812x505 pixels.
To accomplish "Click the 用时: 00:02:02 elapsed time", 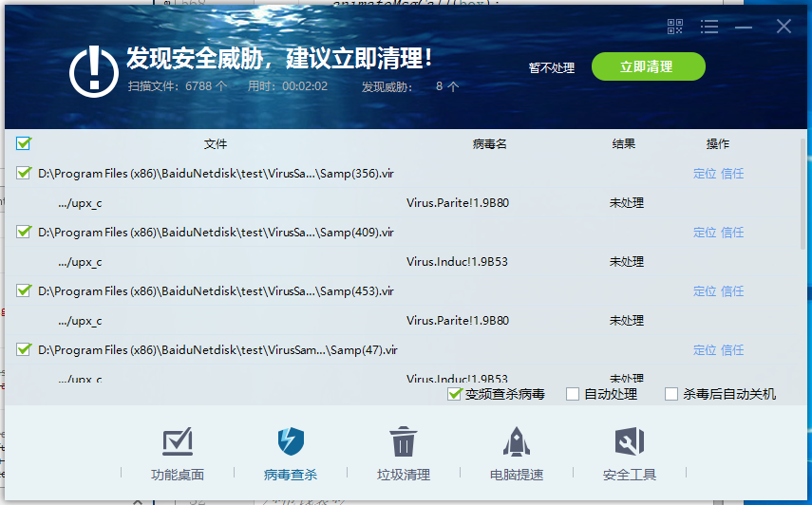I will [x=288, y=85].
